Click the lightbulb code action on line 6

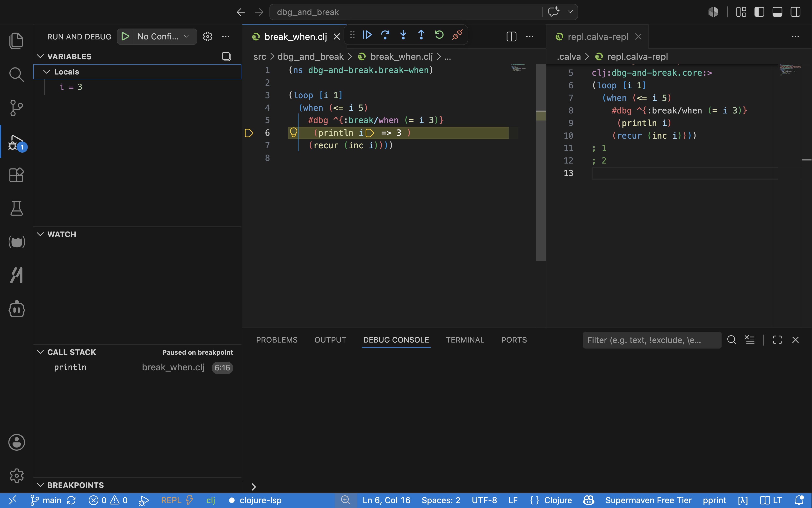294,133
